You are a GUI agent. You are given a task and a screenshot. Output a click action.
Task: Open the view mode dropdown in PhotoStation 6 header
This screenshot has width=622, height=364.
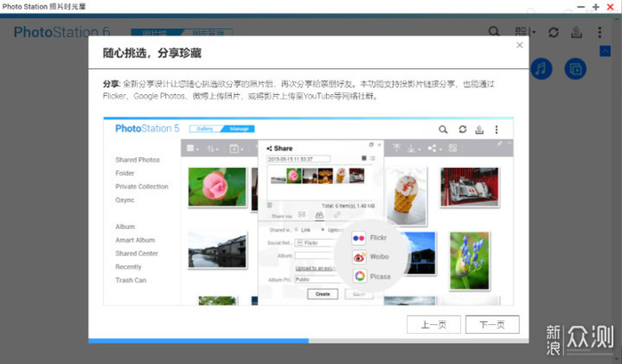pos(525,32)
